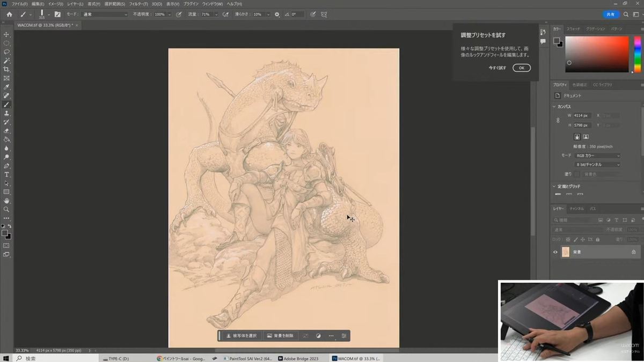Select the Zoom tool in the toolbar
Screen dimensions: 644x362
pyautogui.click(x=6, y=209)
